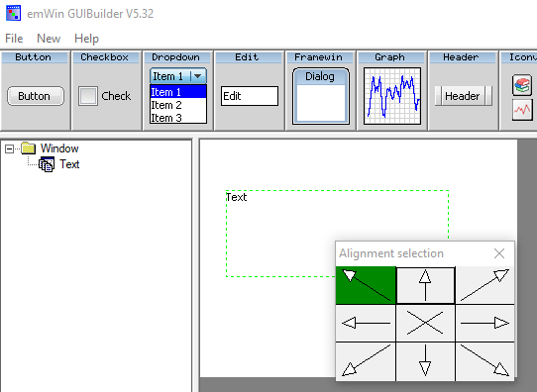537x392 pixels.
Task: Select the top-left alignment arrow
Action: point(366,285)
